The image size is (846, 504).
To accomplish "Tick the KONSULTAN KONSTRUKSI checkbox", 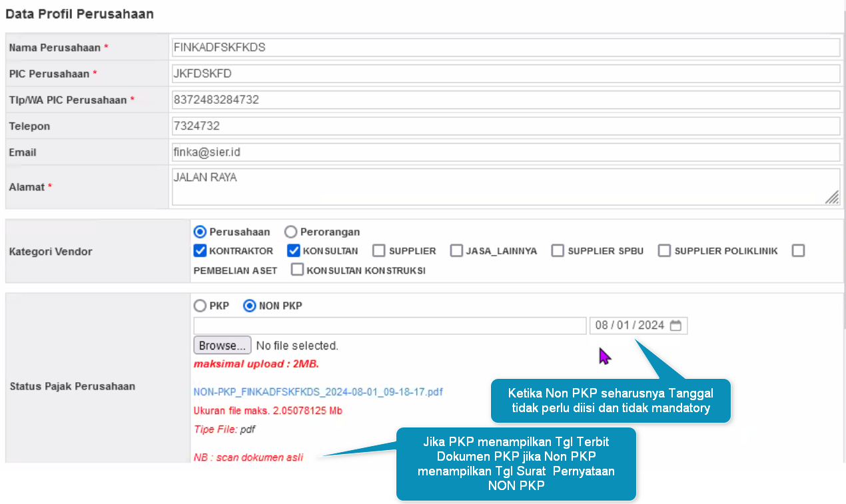I will [297, 270].
